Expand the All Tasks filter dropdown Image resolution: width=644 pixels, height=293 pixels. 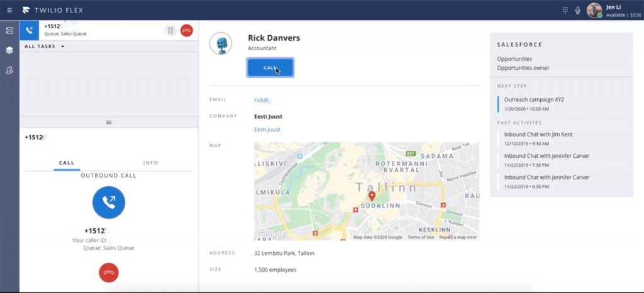click(45, 47)
